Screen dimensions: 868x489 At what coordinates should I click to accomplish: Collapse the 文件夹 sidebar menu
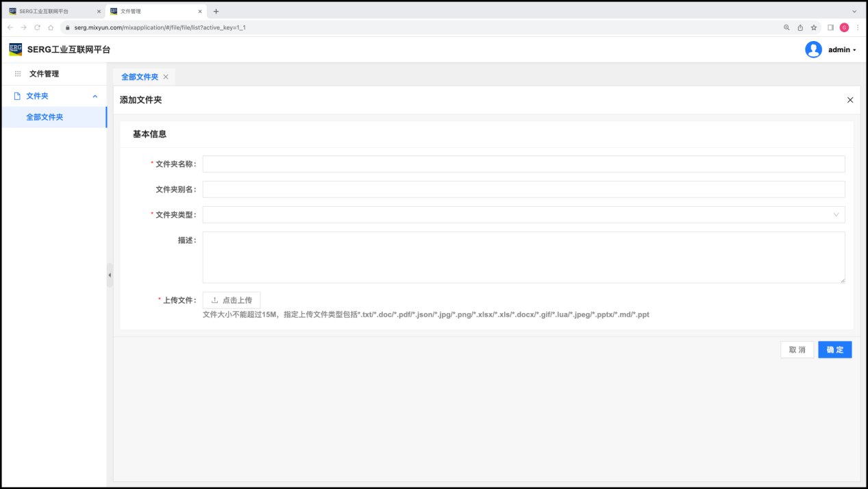(x=95, y=97)
